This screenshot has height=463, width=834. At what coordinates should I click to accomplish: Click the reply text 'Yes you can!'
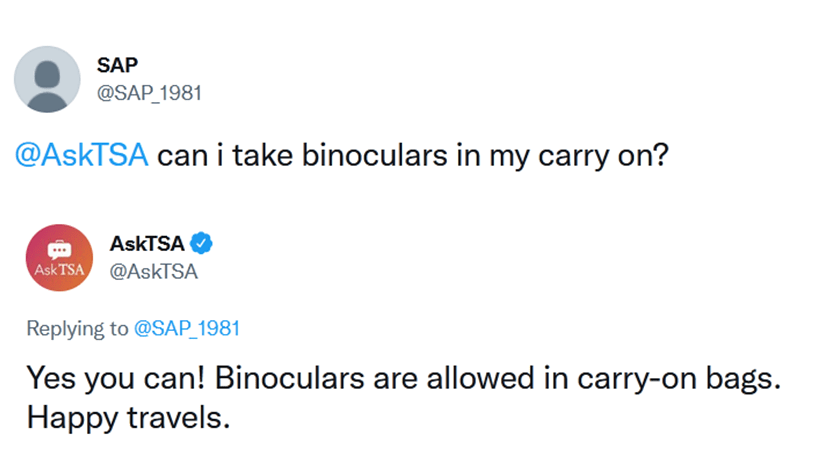coord(115,378)
